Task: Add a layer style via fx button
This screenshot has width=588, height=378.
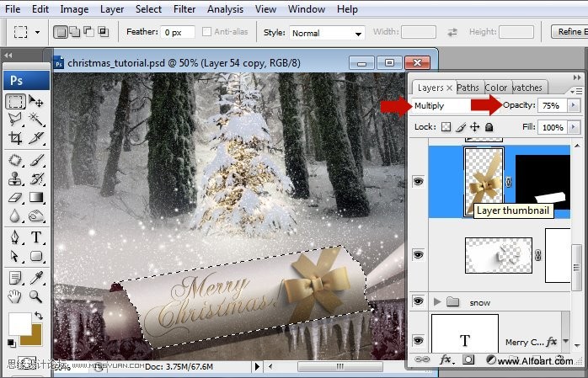Action: (x=446, y=359)
